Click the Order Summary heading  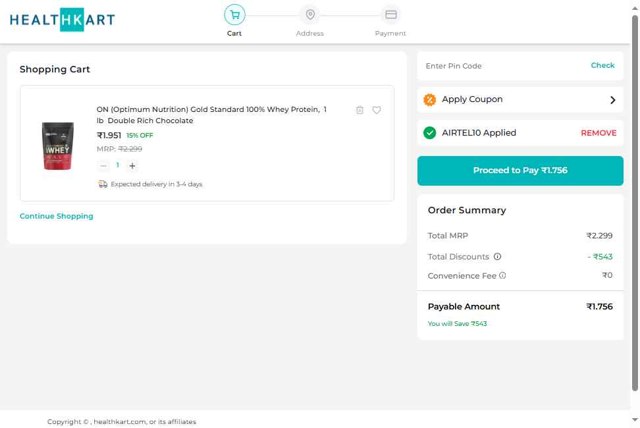[467, 211]
